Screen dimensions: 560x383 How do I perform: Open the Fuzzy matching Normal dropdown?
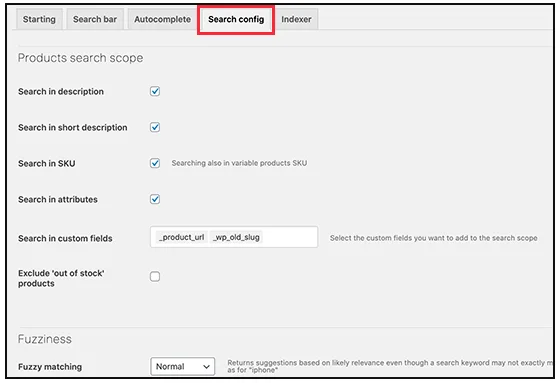[x=182, y=366]
